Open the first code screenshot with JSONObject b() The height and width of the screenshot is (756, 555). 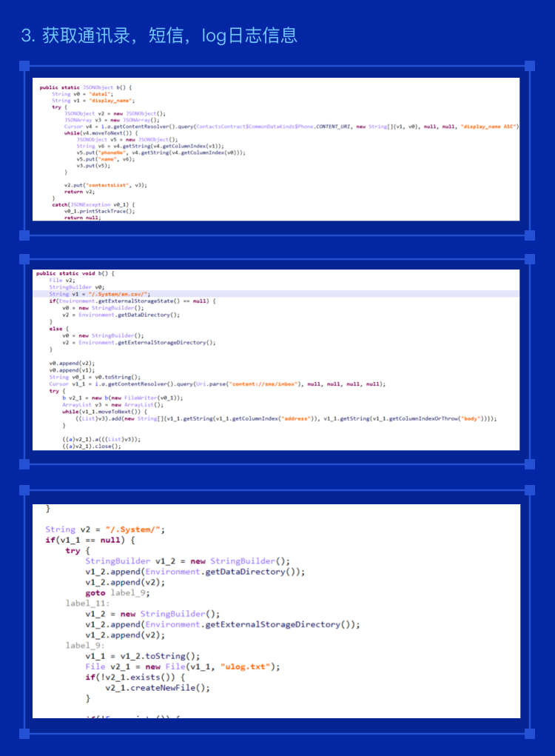point(276,149)
